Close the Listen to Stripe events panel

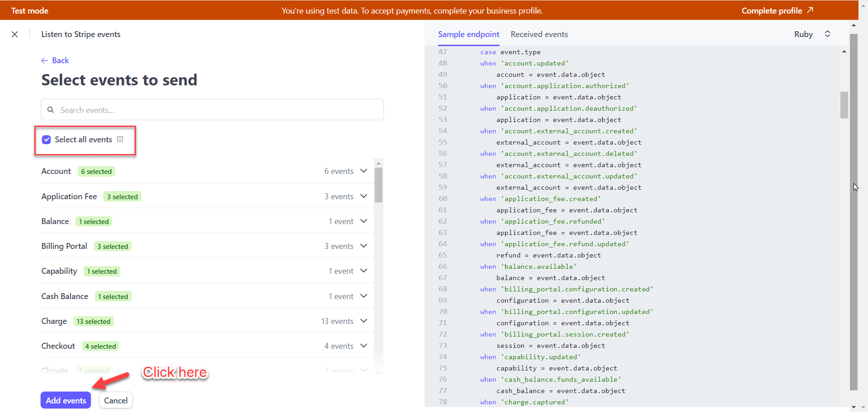15,34
